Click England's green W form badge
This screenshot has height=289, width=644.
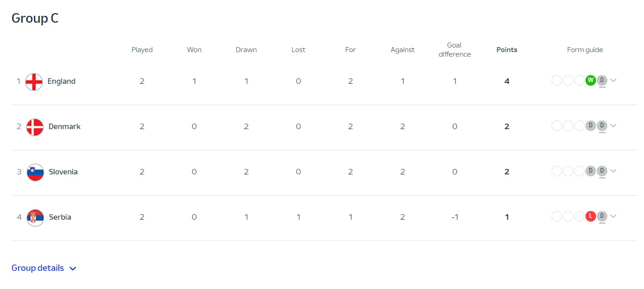[x=591, y=80]
